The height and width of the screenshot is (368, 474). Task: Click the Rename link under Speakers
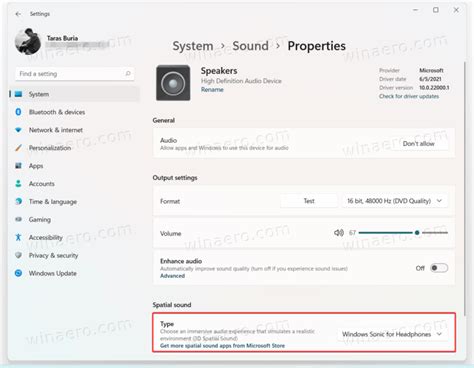pos(212,90)
